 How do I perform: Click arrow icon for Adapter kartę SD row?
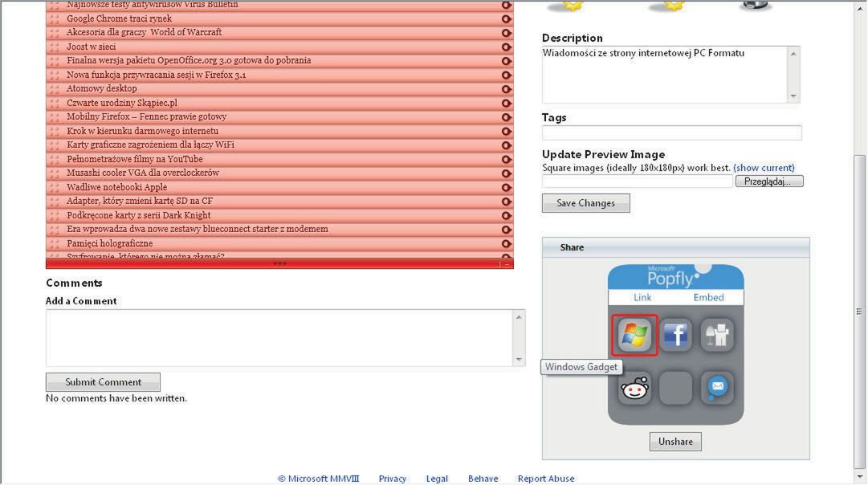506,202
